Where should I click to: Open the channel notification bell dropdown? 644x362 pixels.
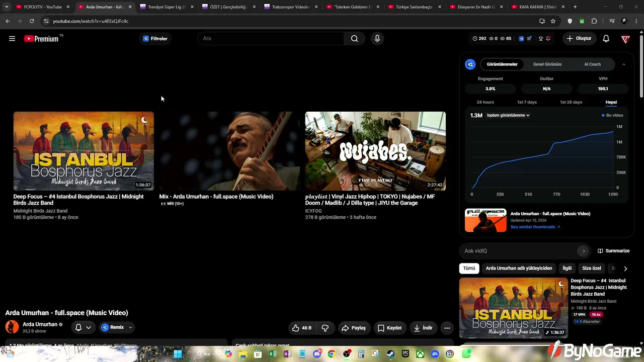tap(83, 327)
